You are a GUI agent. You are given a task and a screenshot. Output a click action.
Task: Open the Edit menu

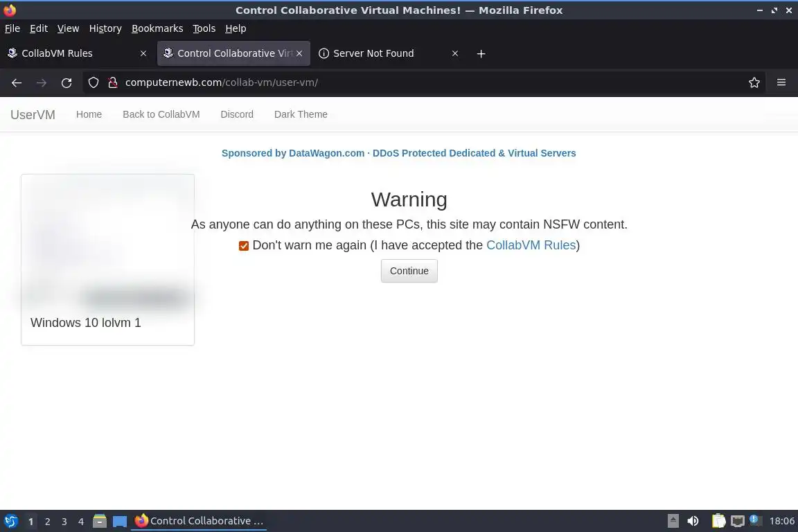(x=39, y=28)
